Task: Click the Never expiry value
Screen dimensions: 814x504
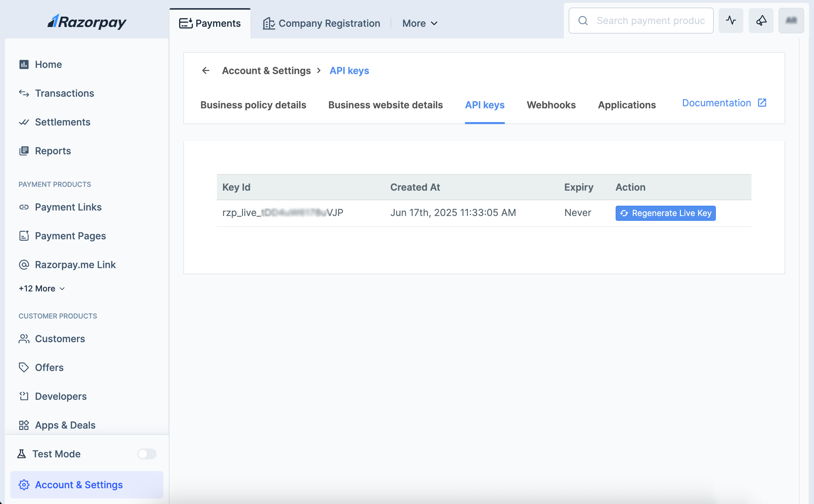Action: (578, 213)
